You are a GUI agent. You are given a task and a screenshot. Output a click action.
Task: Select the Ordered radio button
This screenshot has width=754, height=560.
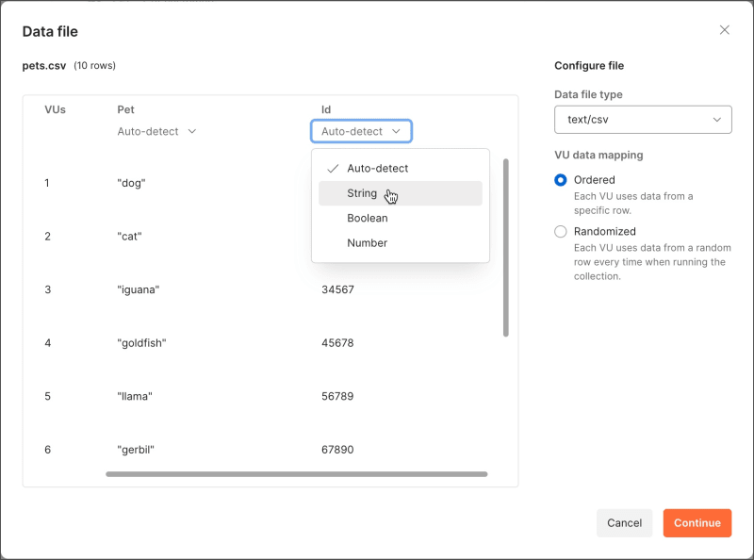click(x=561, y=180)
